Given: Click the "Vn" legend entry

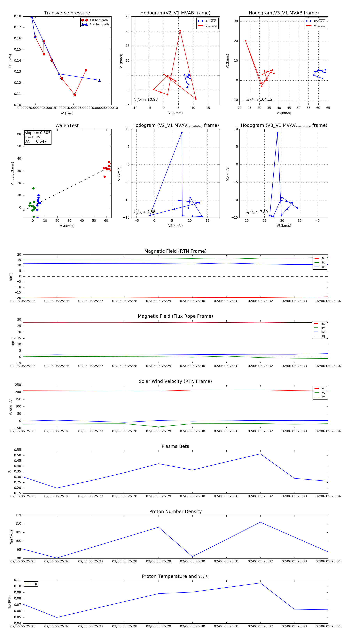Looking at the screenshot, I should 320,397.
